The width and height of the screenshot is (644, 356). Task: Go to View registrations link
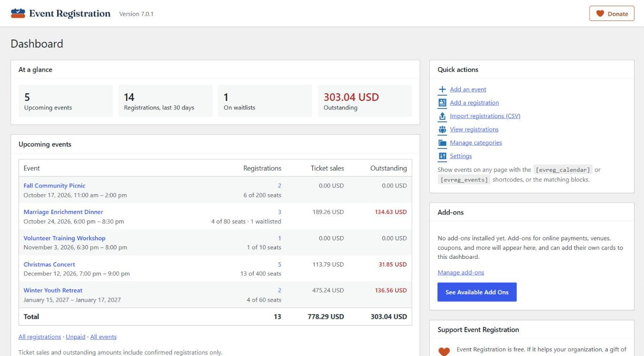click(x=474, y=129)
